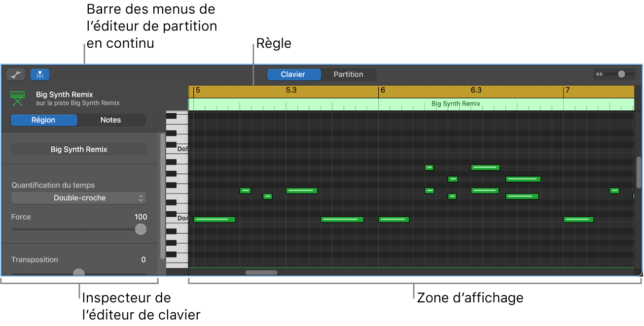
Task: Click the green keyboard instrument icon
Action: click(x=18, y=98)
